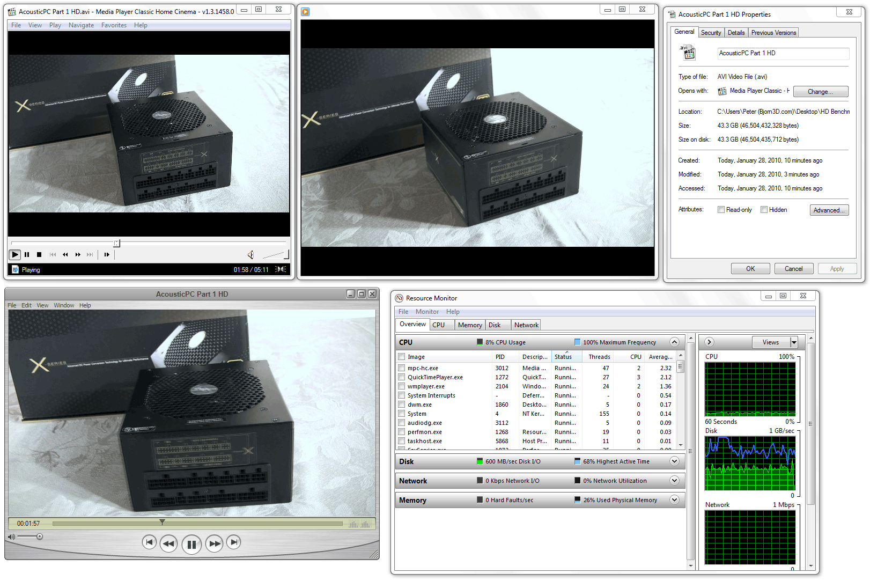Click Media Player Classic title bar icon
The image size is (870, 588).
coord(12,11)
